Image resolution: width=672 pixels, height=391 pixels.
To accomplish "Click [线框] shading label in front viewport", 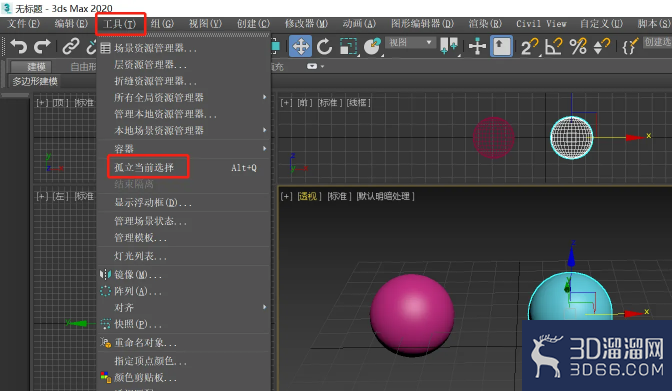I will coord(359,103).
